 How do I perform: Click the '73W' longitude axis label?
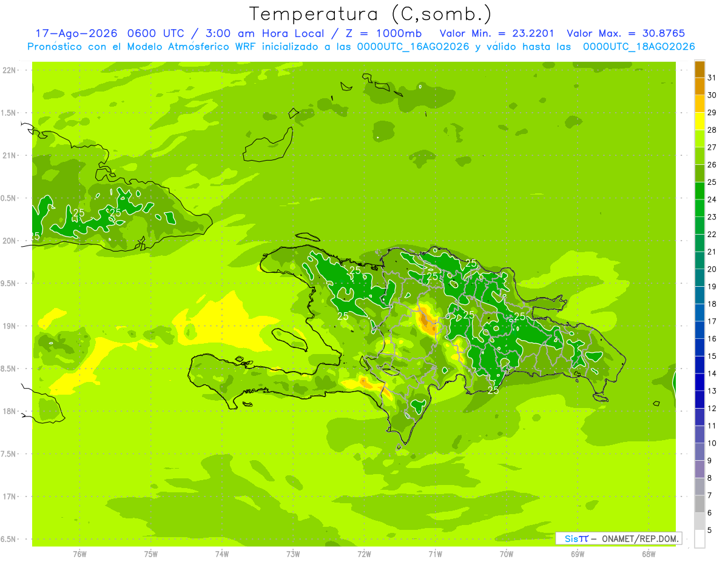click(293, 554)
